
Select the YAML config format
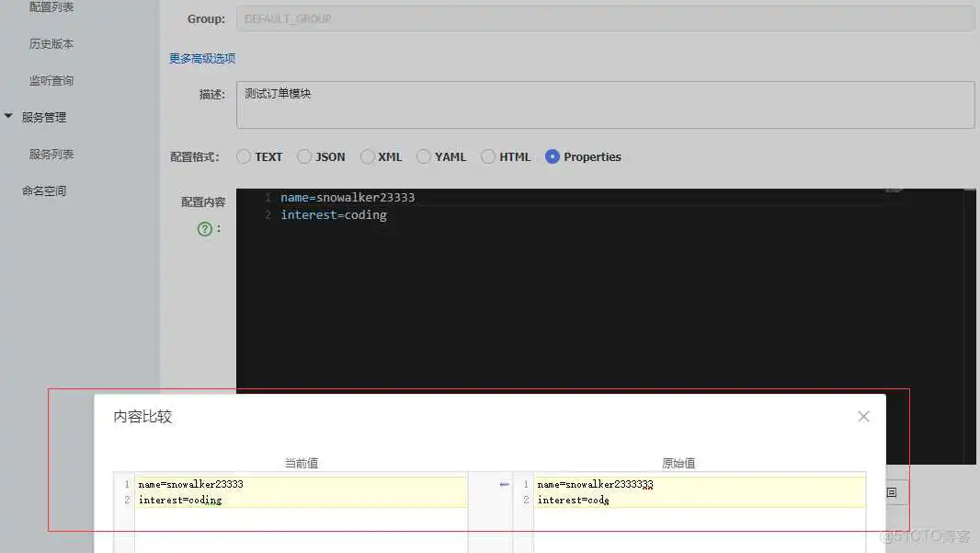coord(423,156)
